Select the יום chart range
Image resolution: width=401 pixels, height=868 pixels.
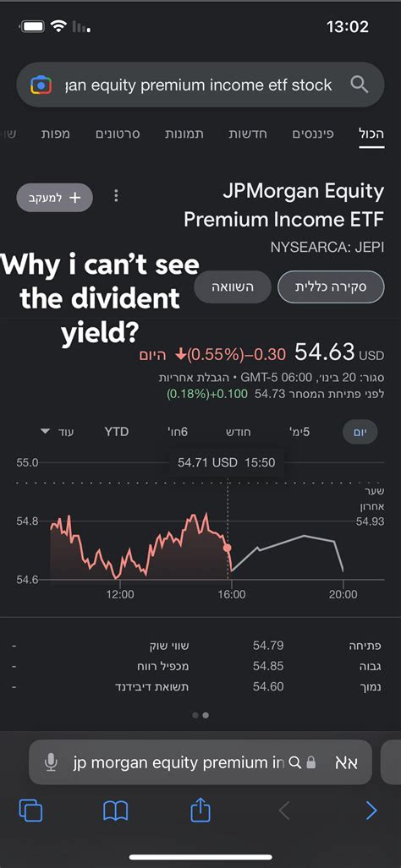[x=360, y=432]
